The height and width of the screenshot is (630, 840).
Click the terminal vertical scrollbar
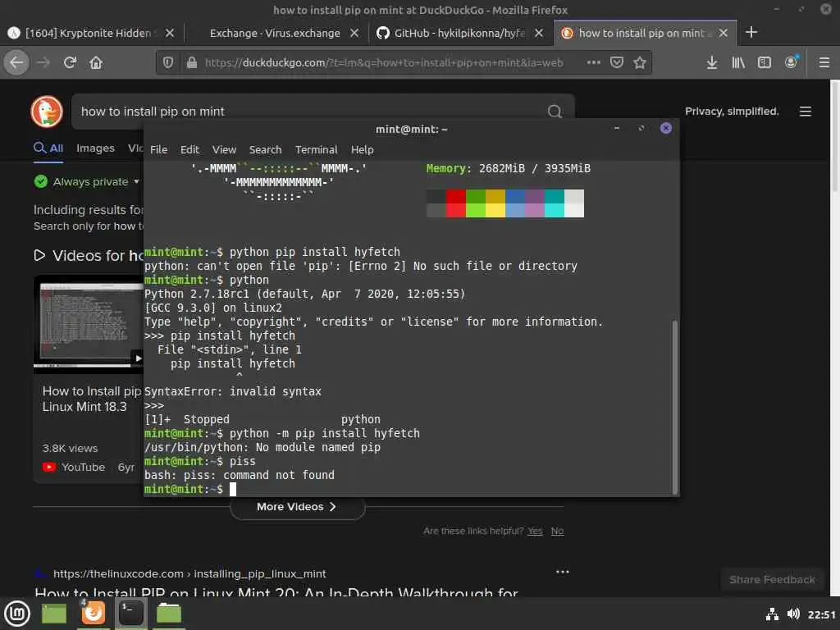pyautogui.click(x=674, y=407)
